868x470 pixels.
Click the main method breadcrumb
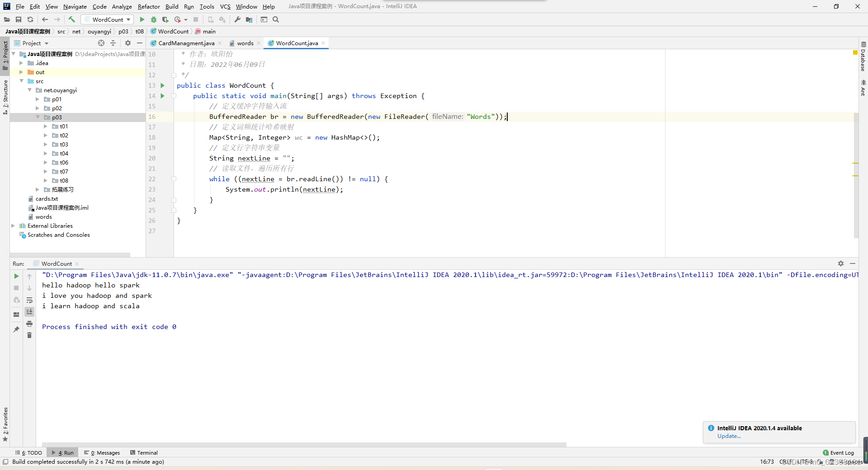pos(205,32)
